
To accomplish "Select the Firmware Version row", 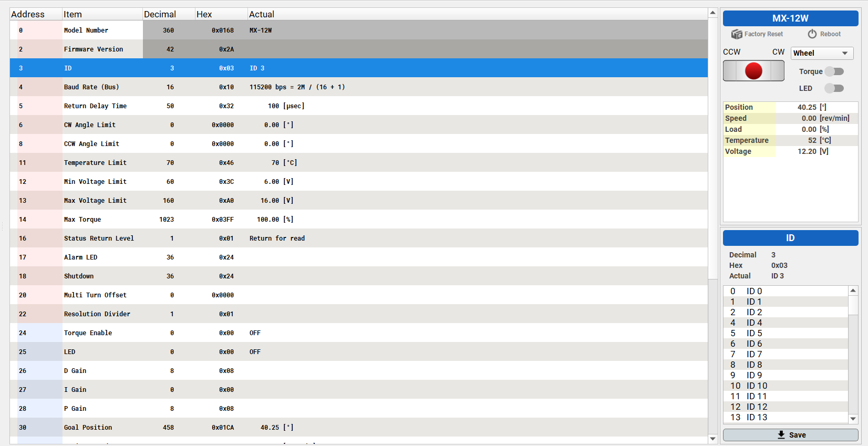I will pyautogui.click(x=359, y=49).
